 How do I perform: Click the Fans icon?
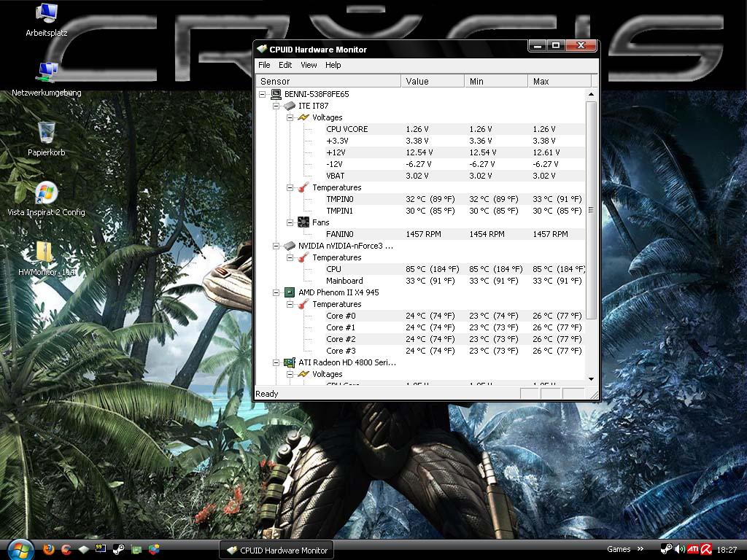[x=303, y=222]
